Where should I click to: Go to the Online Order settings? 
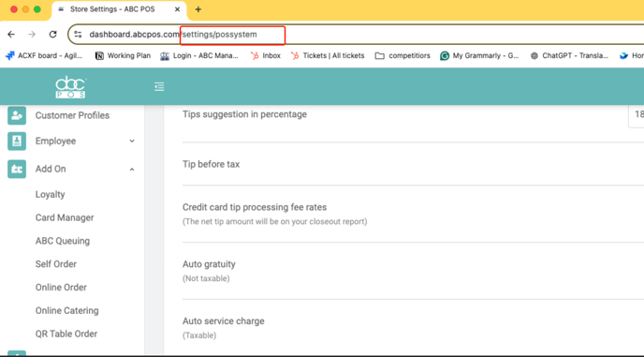(x=61, y=288)
